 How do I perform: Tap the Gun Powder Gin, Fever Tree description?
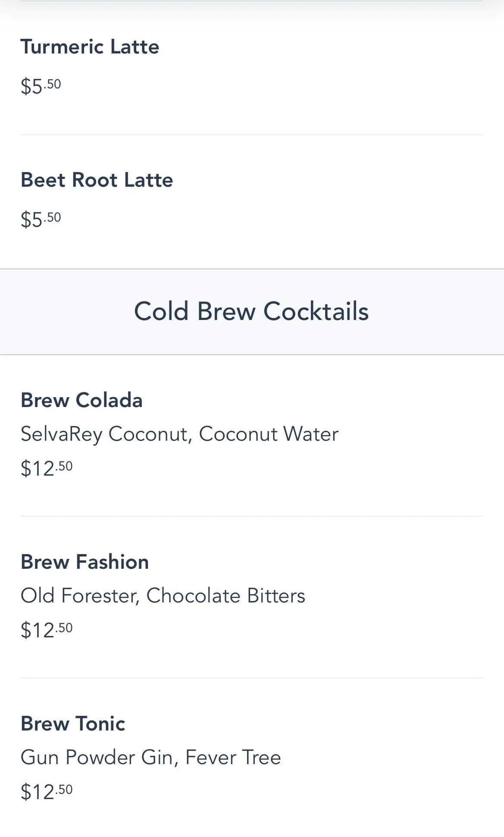151,757
